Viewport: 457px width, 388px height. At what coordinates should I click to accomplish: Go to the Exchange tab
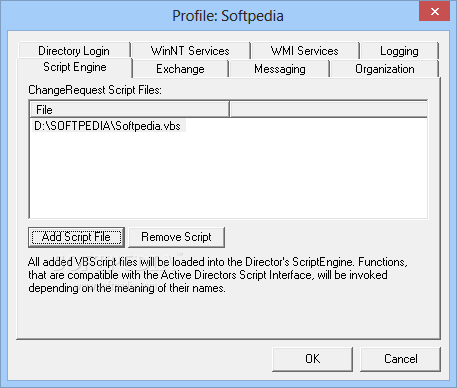click(x=180, y=69)
